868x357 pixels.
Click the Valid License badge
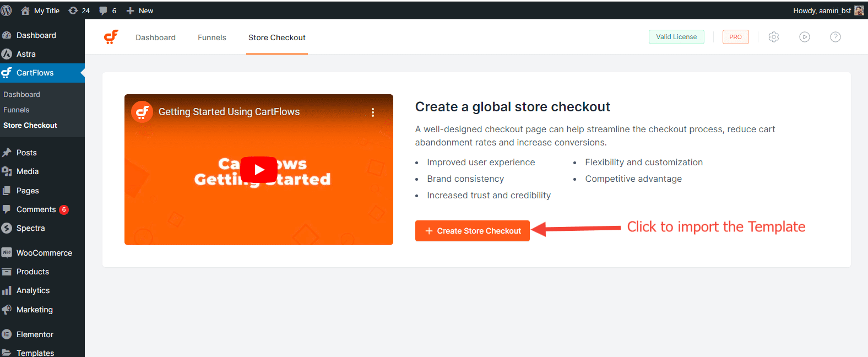pyautogui.click(x=676, y=37)
